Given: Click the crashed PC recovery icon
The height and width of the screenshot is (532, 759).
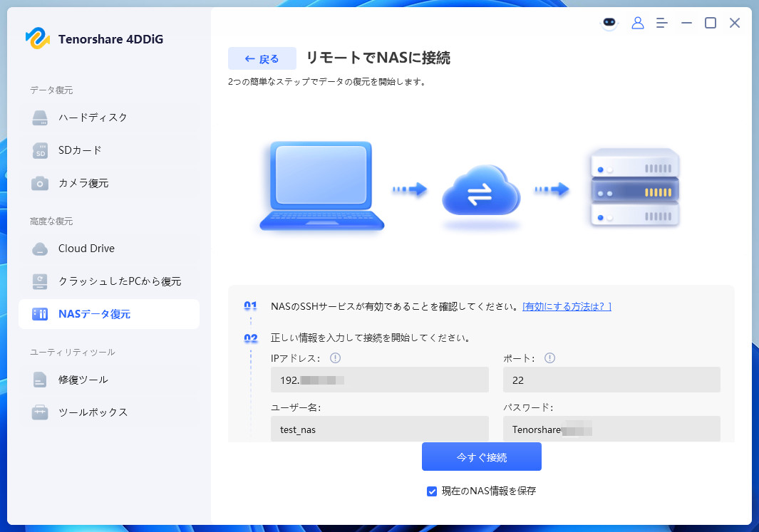Looking at the screenshot, I should pyautogui.click(x=40, y=281).
